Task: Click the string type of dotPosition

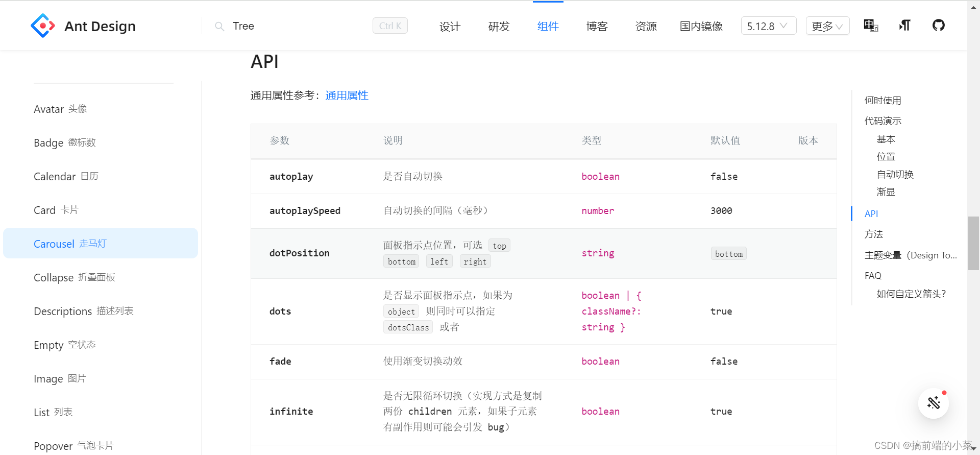Action: (598, 253)
